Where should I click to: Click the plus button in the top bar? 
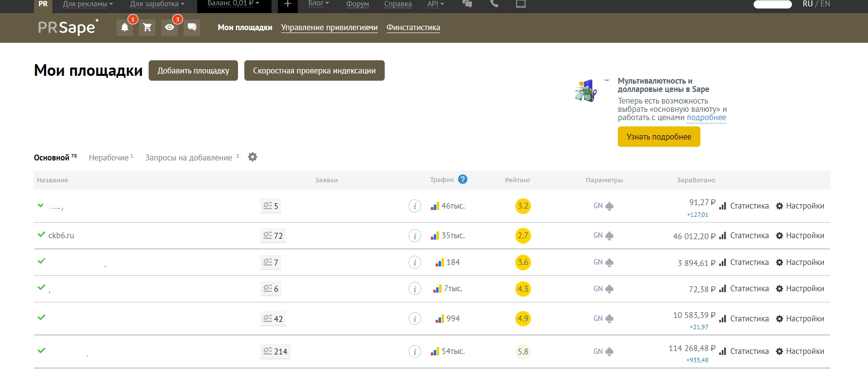(x=288, y=4)
